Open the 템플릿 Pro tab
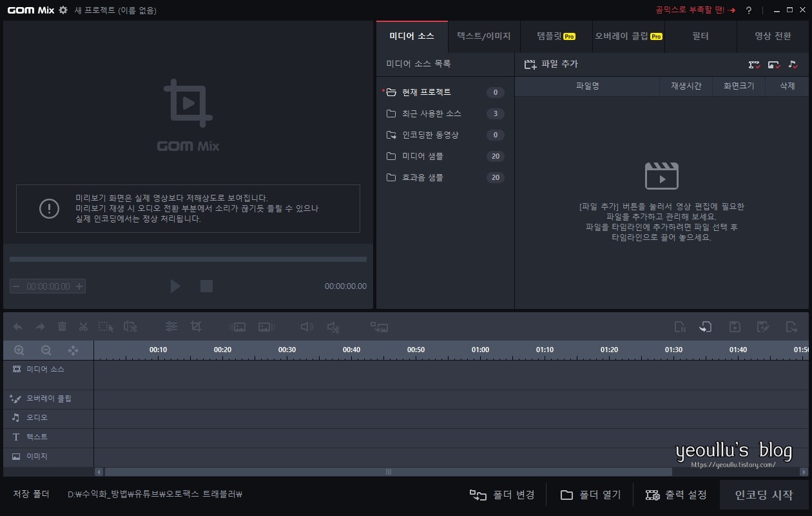 (556, 36)
